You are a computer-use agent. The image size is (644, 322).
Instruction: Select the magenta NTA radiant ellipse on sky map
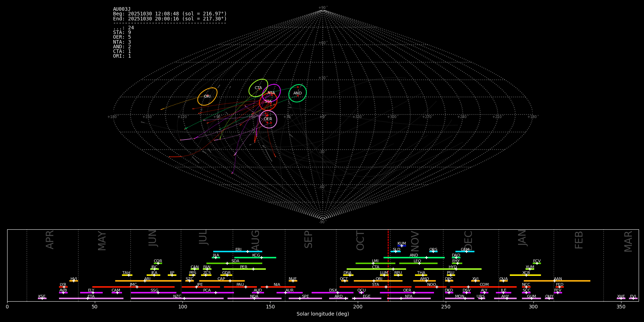(x=272, y=93)
